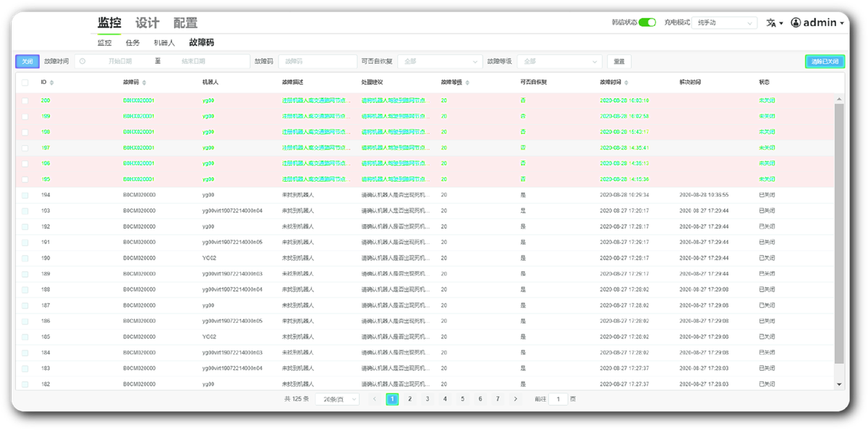The height and width of the screenshot is (430, 868).
Task: Click robot yg00virt19072214000n05 in row 191
Action: pos(232,242)
